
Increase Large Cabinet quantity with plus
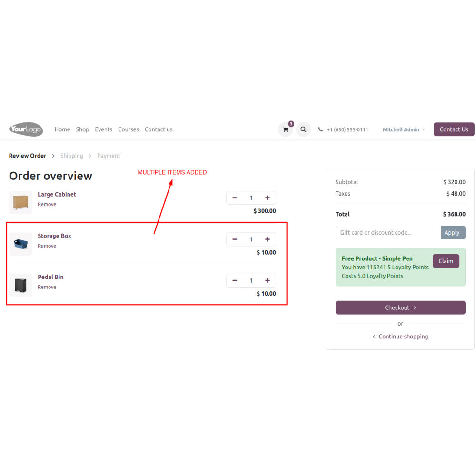tap(268, 198)
